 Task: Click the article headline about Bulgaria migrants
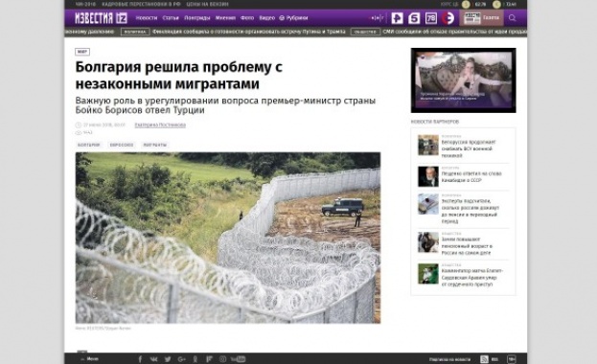tap(179, 75)
